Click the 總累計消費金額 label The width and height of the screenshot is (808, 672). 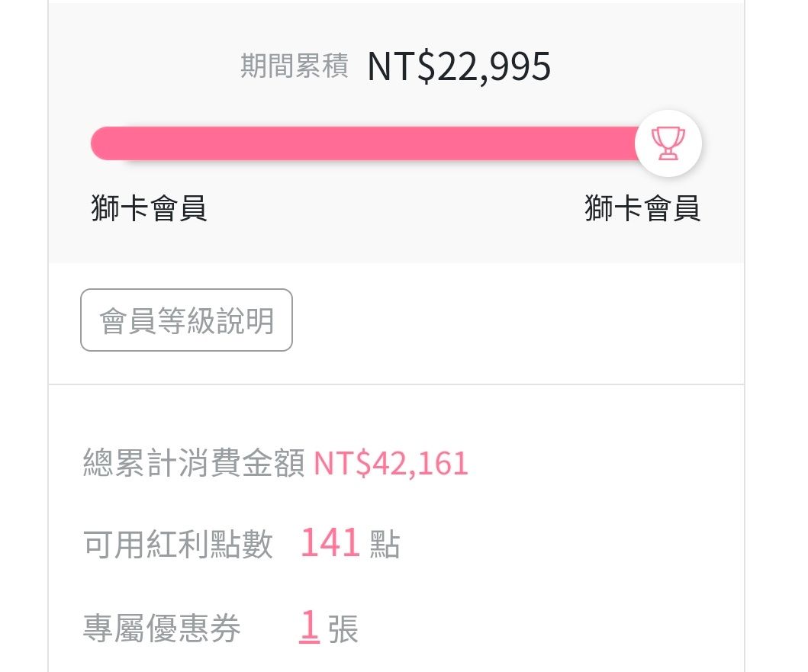click(194, 464)
